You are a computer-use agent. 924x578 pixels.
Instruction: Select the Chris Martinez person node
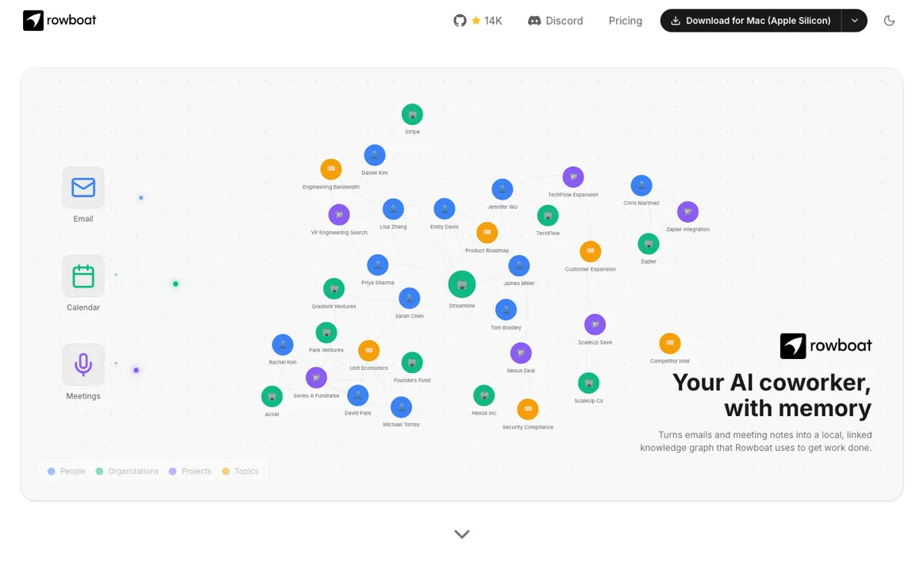point(641,185)
